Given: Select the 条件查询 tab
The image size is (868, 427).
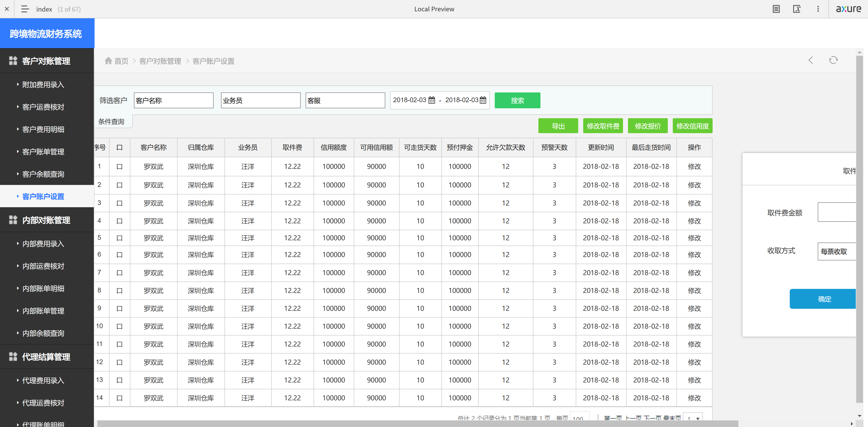Looking at the screenshot, I should [112, 122].
